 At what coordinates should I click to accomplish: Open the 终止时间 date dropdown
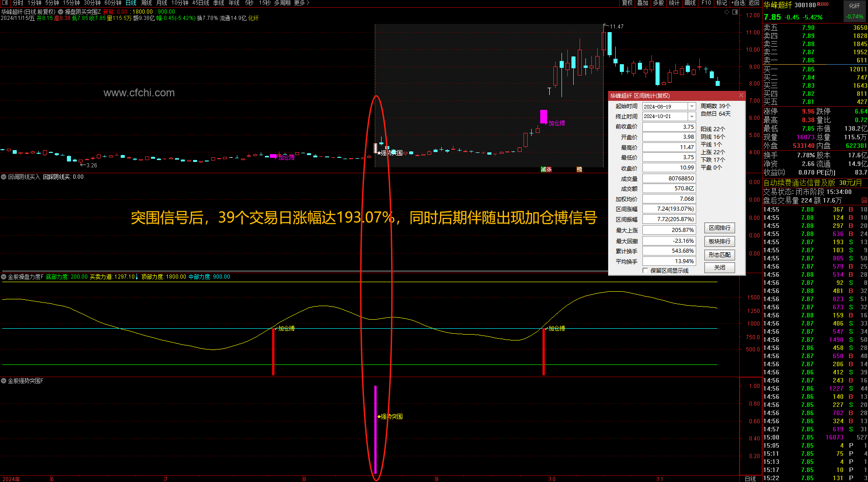[692, 116]
